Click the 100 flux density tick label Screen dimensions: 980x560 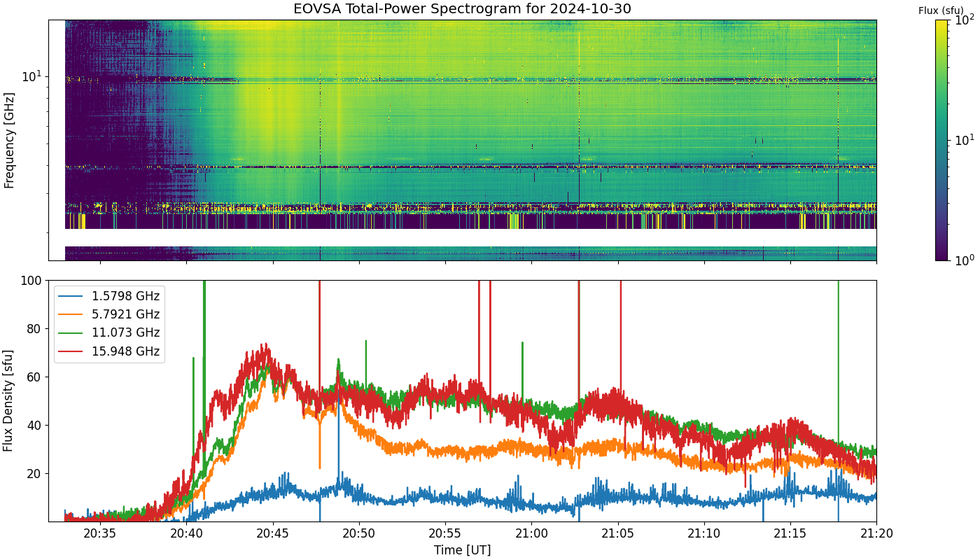point(33,281)
